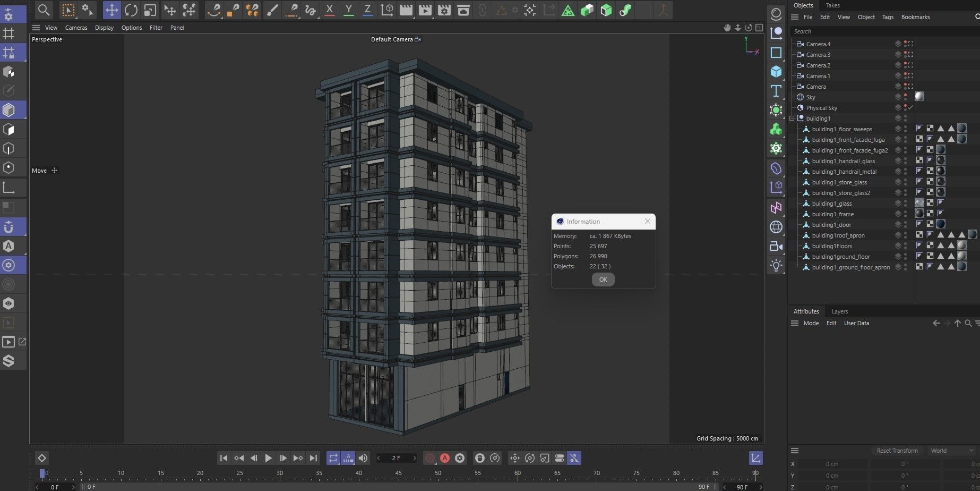980x491 pixels.
Task: Click OK in the Information dialog
Action: 603,280
